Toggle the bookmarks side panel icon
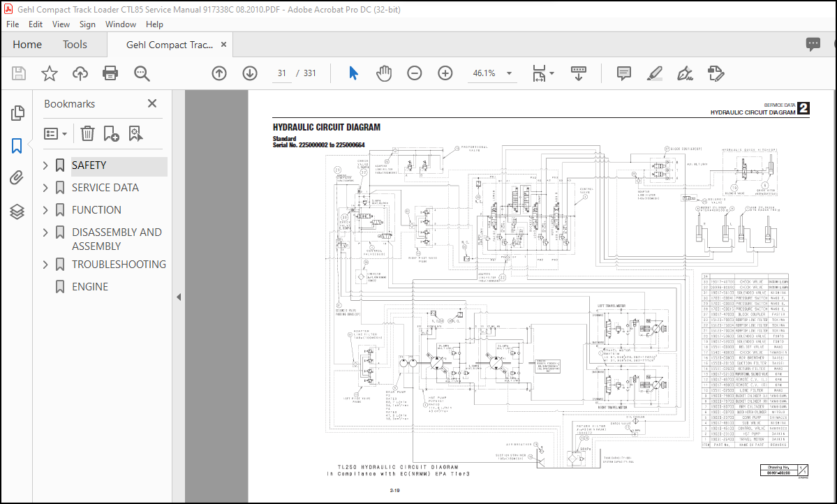Screen dimensions: 837x504 [x=17, y=146]
